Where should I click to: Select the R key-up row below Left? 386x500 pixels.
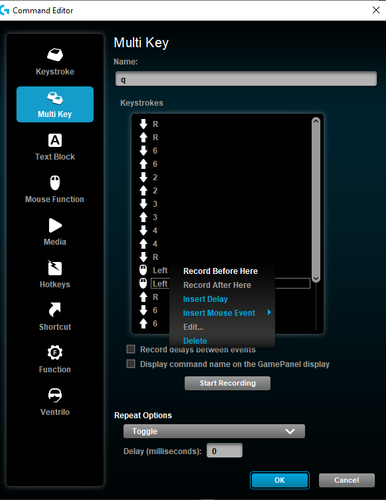(153, 297)
